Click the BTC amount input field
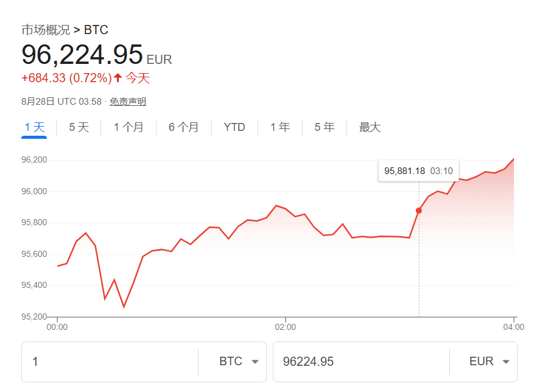Image resolution: width=559 pixels, height=392 pixels. point(110,362)
